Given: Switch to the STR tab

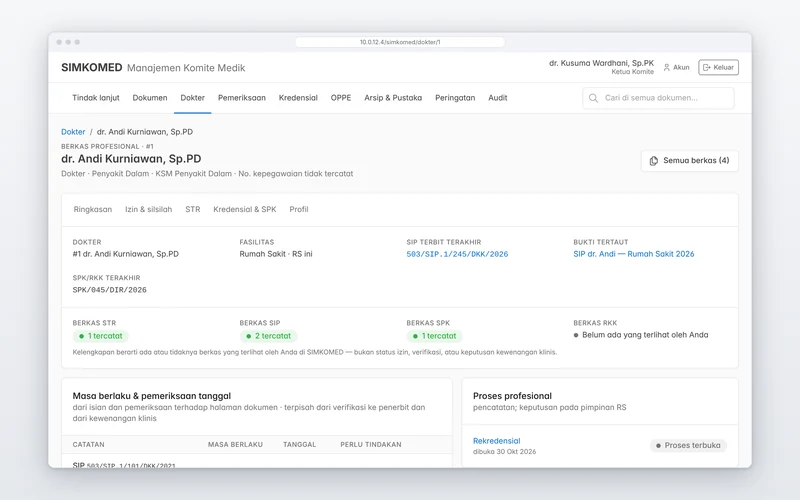Looking at the screenshot, I should (x=193, y=209).
